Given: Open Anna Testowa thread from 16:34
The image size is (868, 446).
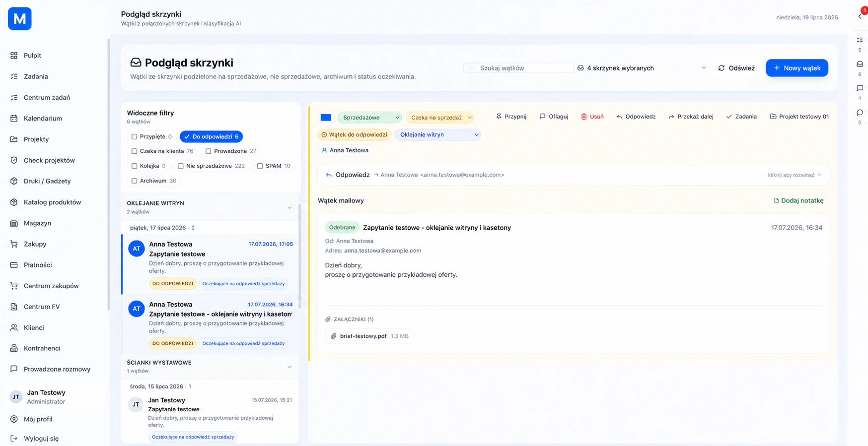Looking at the screenshot, I should (x=211, y=324).
